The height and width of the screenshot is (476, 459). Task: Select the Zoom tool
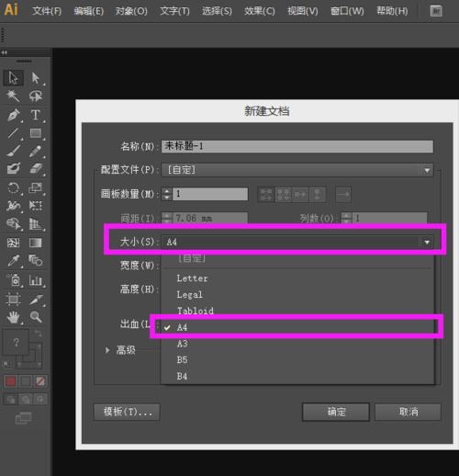tap(36, 317)
